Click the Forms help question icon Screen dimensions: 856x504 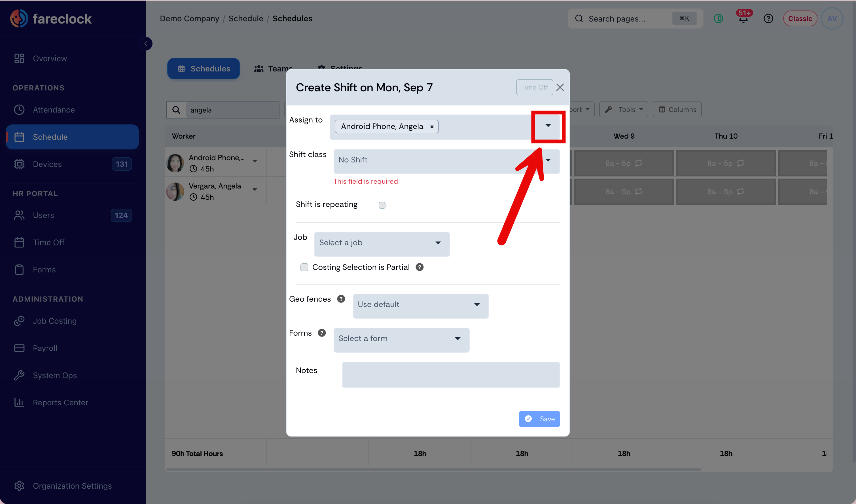322,333
